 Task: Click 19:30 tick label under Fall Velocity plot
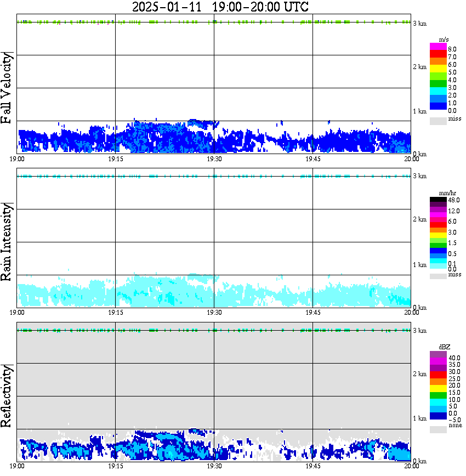[x=214, y=159]
